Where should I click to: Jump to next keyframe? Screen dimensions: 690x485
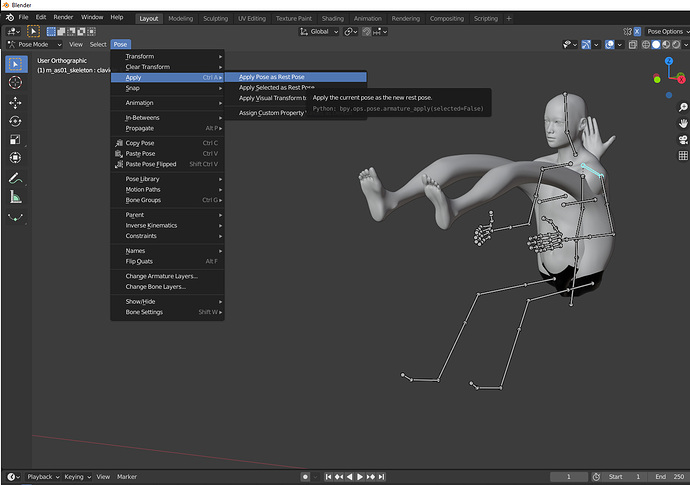[371, 477]
